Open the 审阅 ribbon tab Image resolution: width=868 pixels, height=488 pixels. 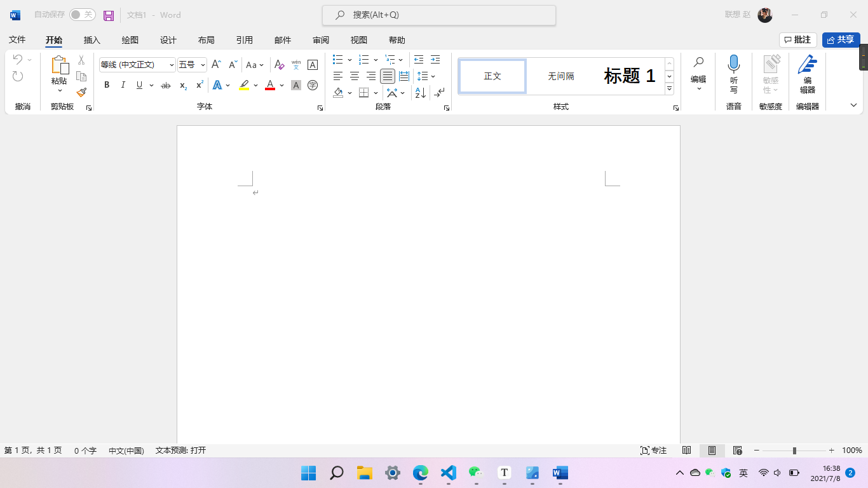(x=321, y=40)
